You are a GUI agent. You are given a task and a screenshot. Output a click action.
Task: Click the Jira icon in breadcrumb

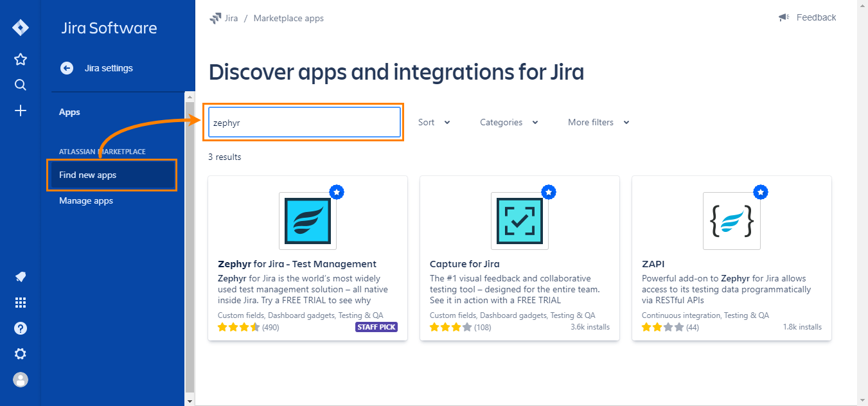[x=215, y=18]
